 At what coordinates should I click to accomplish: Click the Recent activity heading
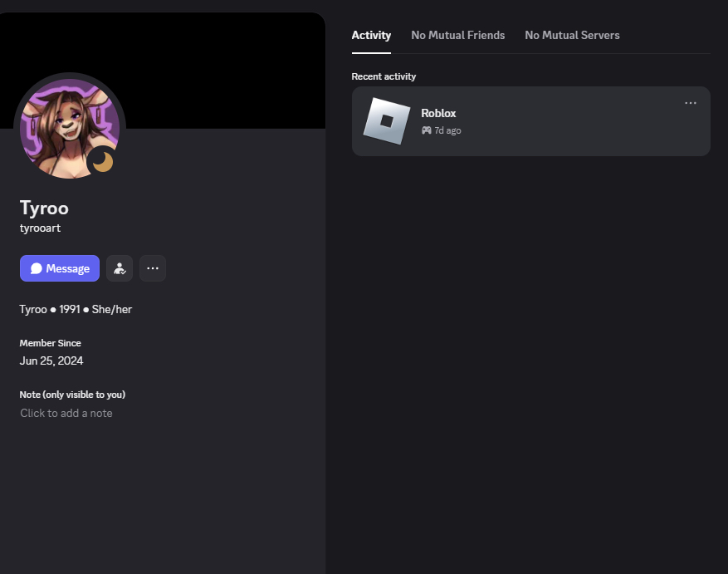click(x=384, y=76)
